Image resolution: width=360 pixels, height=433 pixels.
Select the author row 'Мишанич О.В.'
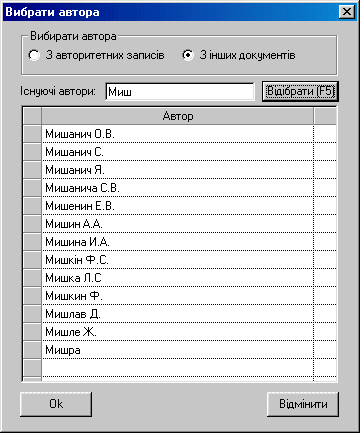pyautogui.click(x=178, y=134)
